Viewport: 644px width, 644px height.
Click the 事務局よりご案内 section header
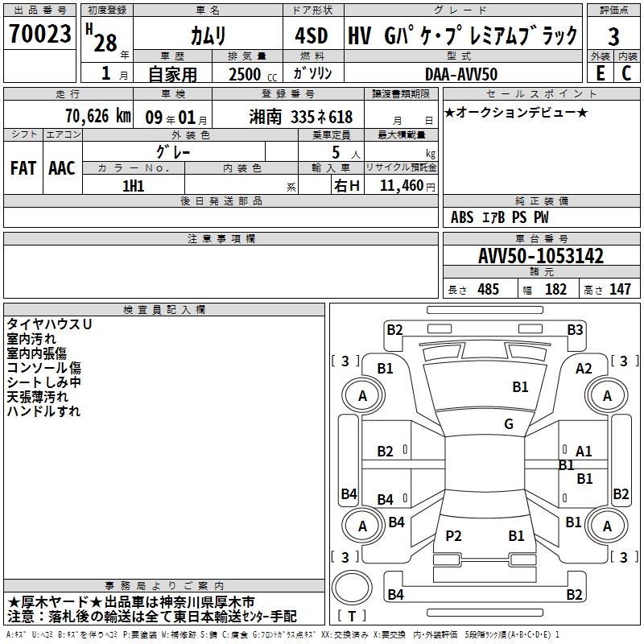click(164, 586)
